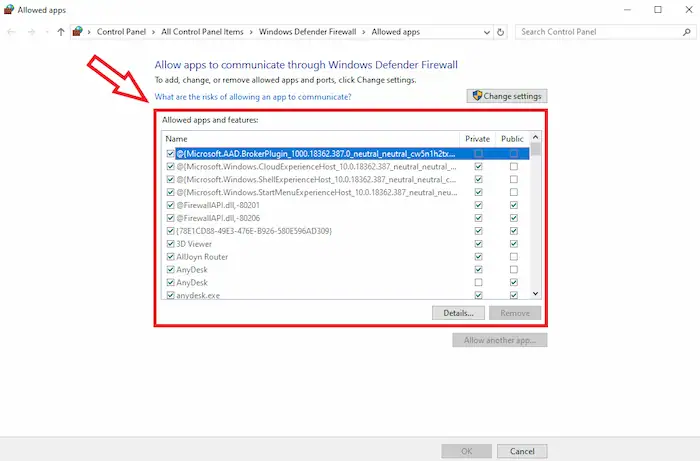Click the list scrollbar thumb
The width and height of the screenshot is (700, 461).
tap(535, 149)
